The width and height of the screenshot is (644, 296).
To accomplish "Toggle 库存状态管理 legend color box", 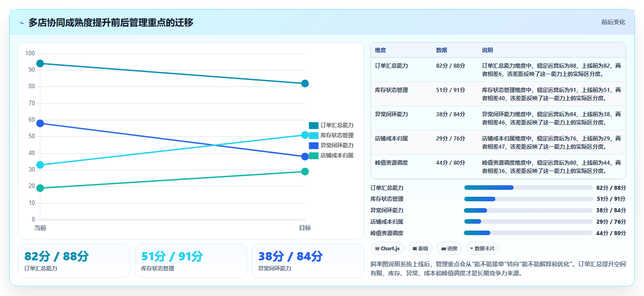I will point(314,135).
